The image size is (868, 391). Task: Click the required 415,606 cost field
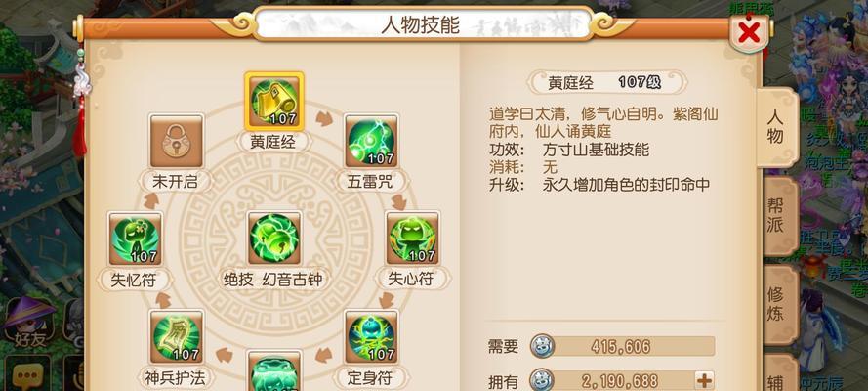tap(623, 347)
